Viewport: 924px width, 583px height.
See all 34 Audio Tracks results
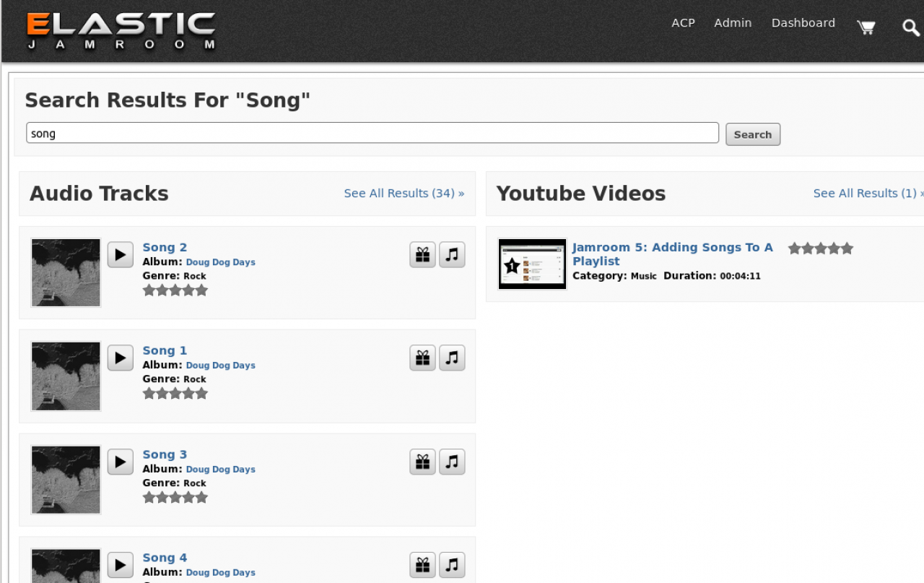tap(404, 194)
